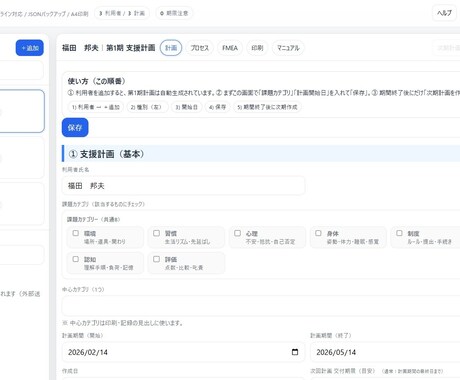Open the FMEA tab
The image size is (460, 380).
(230, 48)
